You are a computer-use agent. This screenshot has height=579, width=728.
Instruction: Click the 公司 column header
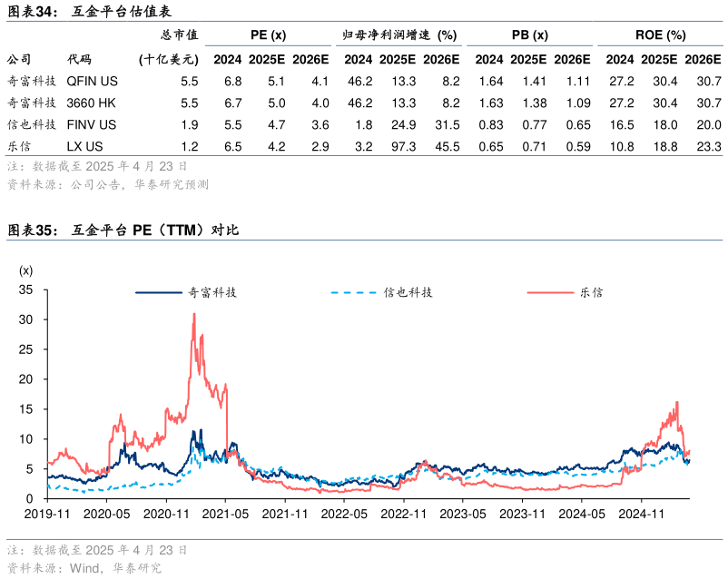pos(19,59)
